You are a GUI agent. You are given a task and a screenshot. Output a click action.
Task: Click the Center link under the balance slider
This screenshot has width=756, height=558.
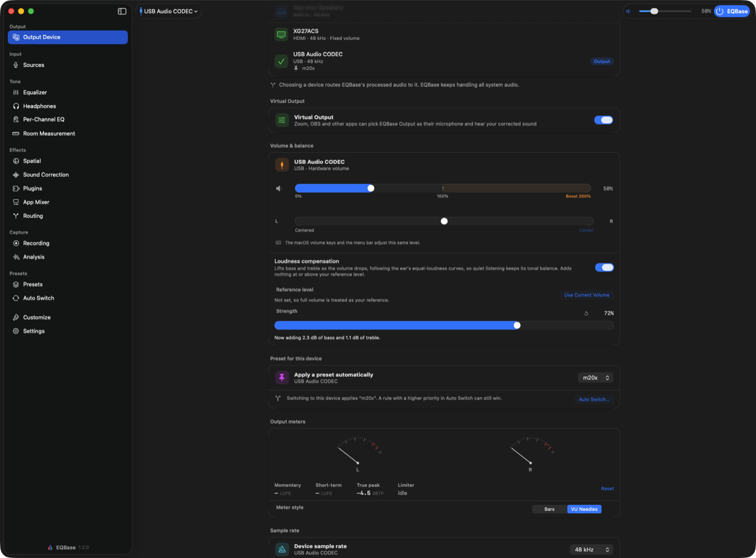coord(586,230)
